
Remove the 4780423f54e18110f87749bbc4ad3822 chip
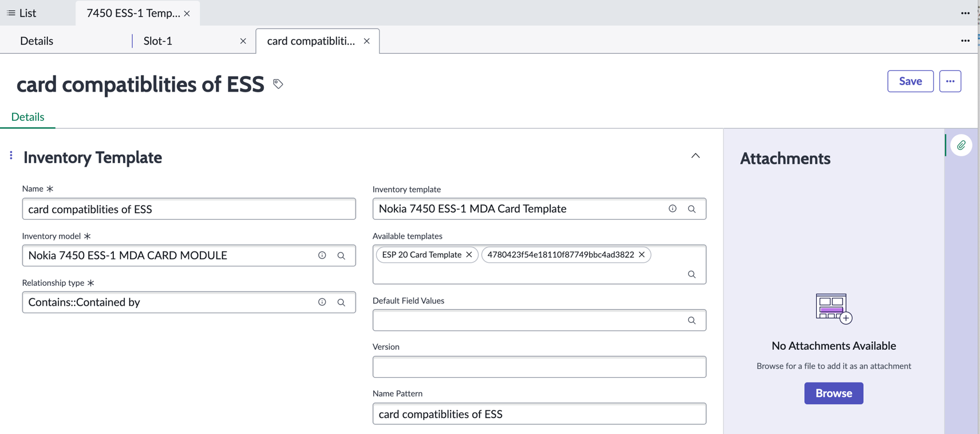pyautogui.click(x=642, y=255)
